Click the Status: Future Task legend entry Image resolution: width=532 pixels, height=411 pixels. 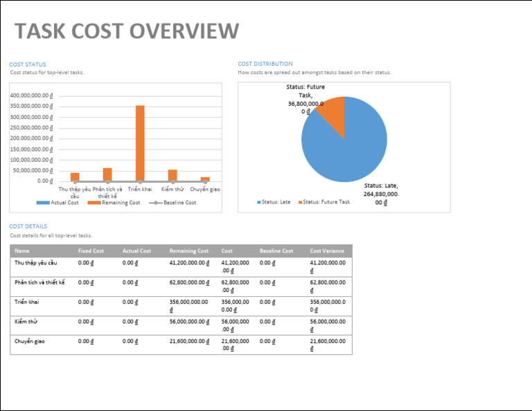coord(324,202)
